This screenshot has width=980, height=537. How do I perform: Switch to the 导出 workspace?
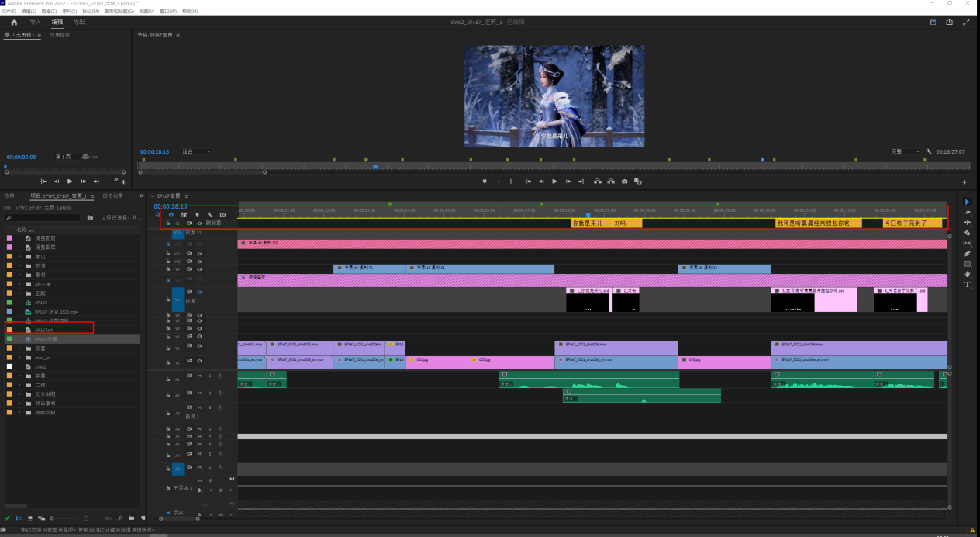(x=79, y=23)
